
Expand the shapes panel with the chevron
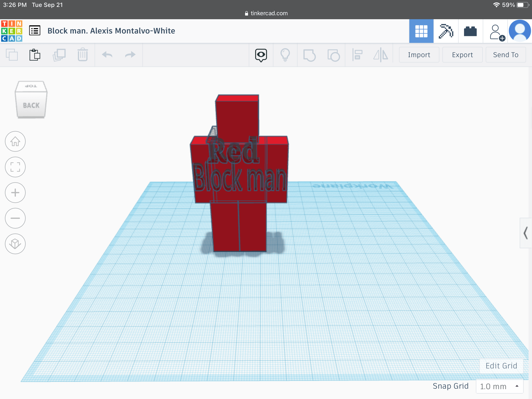(526, 233)
